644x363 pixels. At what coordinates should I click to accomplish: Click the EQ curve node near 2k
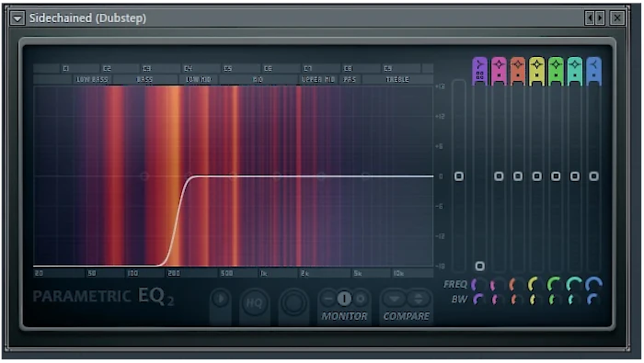point(322,176)
